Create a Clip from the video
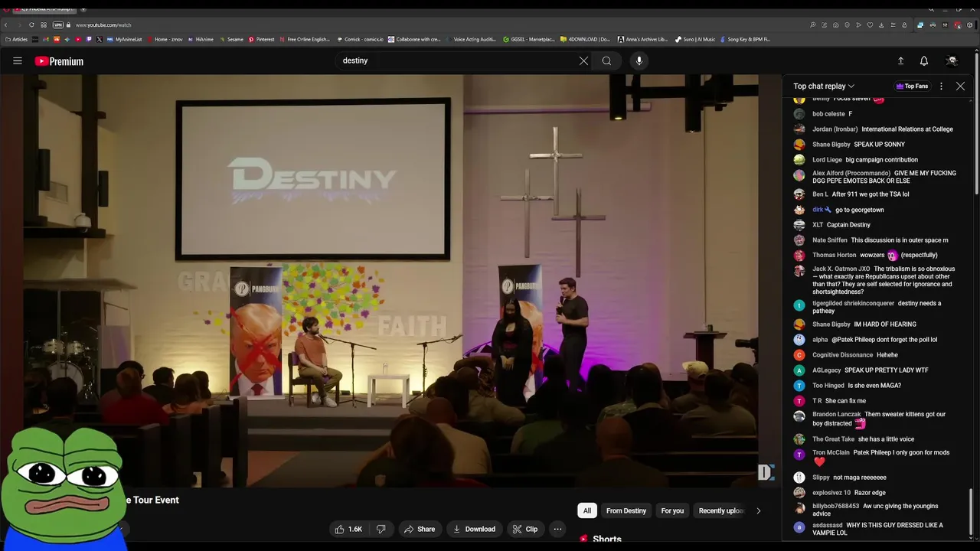Viewport: 980px width, 551px height. click(x=525, y=529)
